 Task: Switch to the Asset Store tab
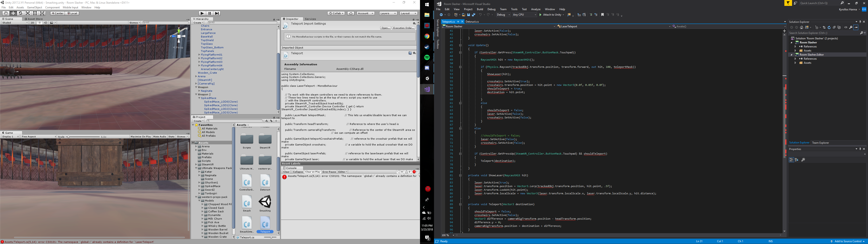coord(34,19)
